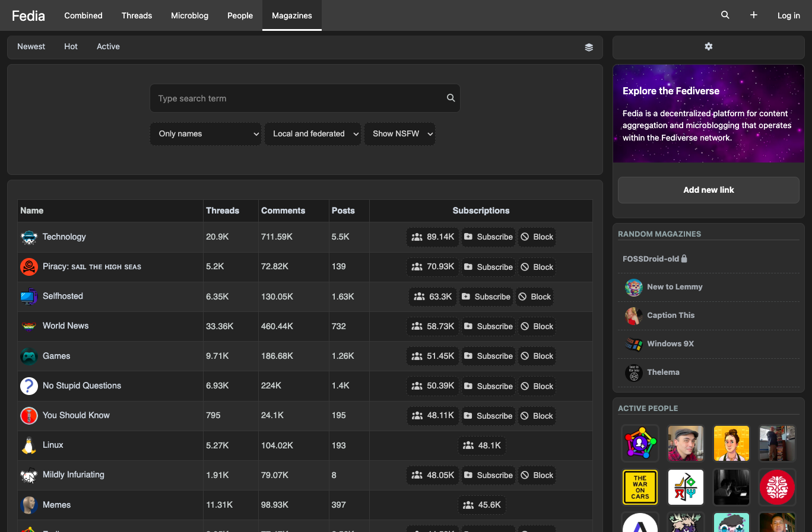Open the Mildly Infuriating avatar

point(29,475)
